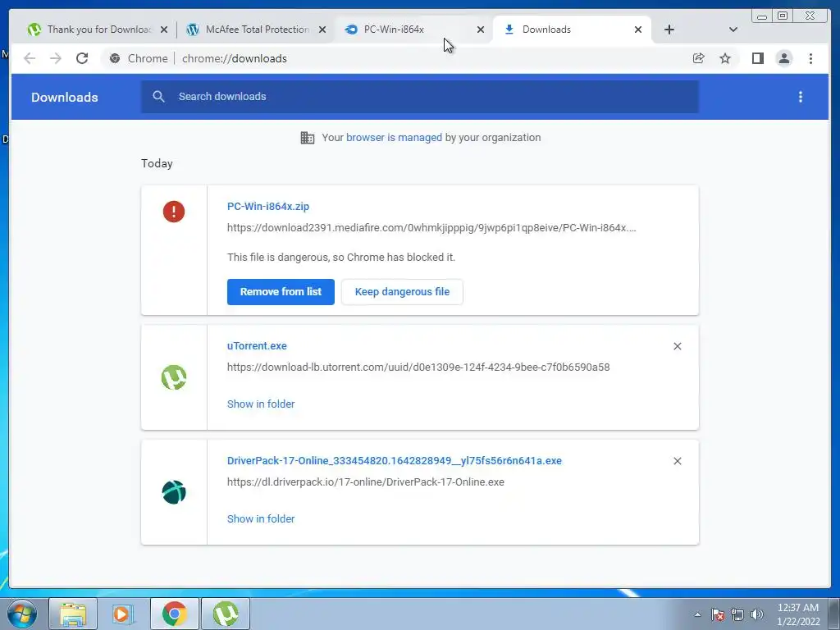Click the managed organization building icon

pos(308,138)
